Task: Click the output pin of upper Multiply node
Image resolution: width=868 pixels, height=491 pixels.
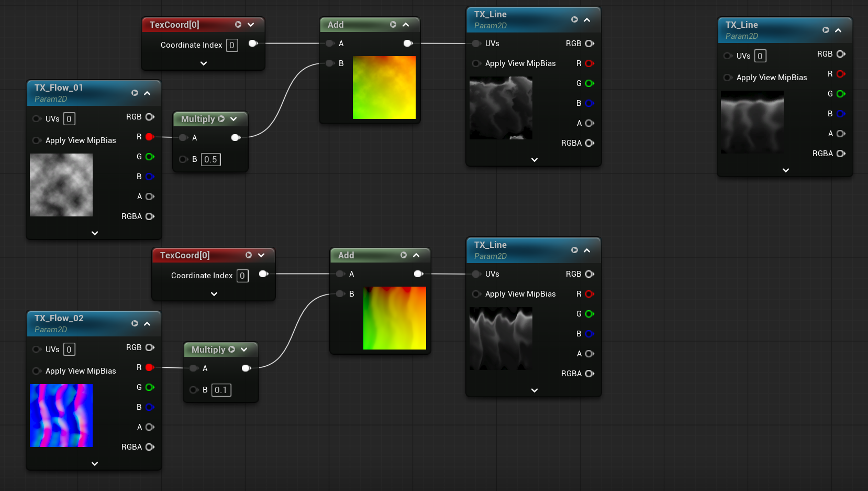Action: [236, 138]
